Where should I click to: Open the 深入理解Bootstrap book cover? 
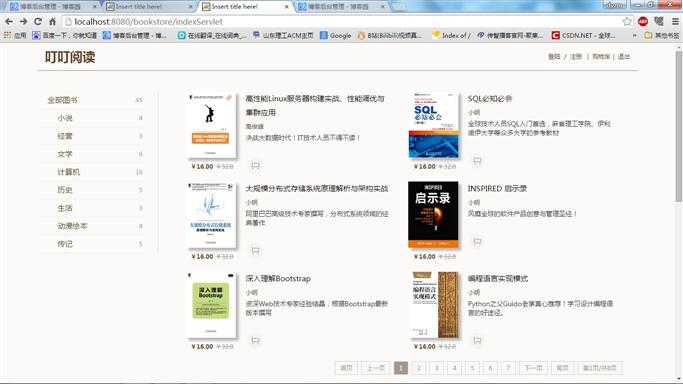coord(212,306)
